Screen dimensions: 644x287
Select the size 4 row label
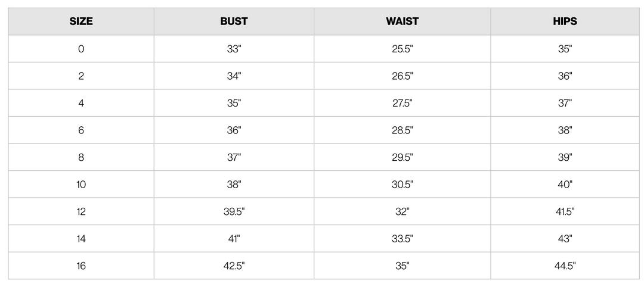point(81,103)
